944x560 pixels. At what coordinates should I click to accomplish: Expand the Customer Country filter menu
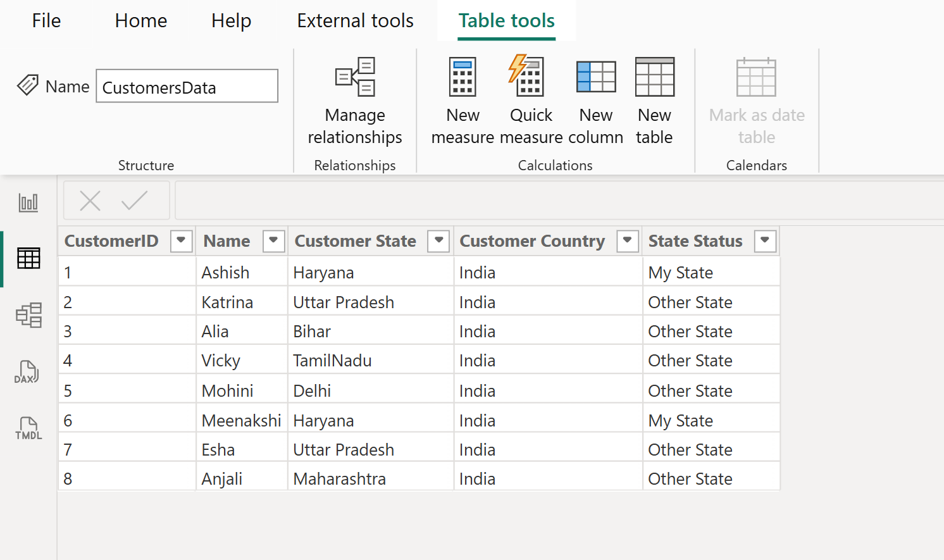point(627,241)
